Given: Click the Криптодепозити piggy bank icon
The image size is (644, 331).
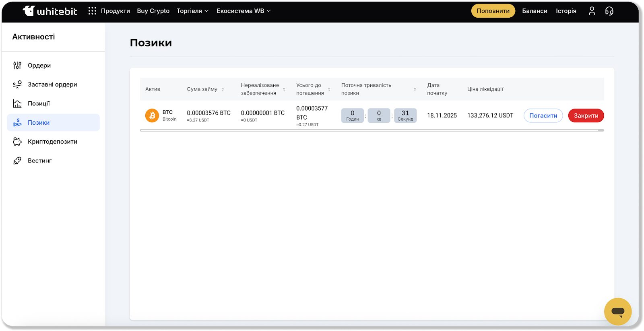Looking at the screenshot, I should click(17, 142).
